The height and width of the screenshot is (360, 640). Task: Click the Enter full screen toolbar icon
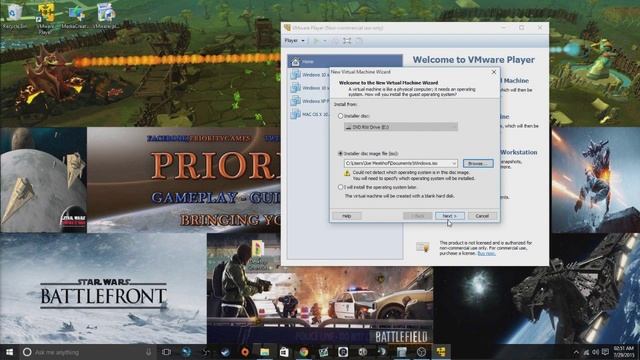coord(347,41)
